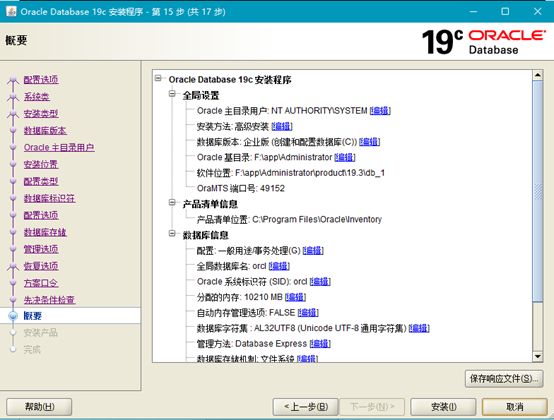Edit the 数据库存储机制 setting
The width and height of the screenshot is (554, 420).
point(307,359)
